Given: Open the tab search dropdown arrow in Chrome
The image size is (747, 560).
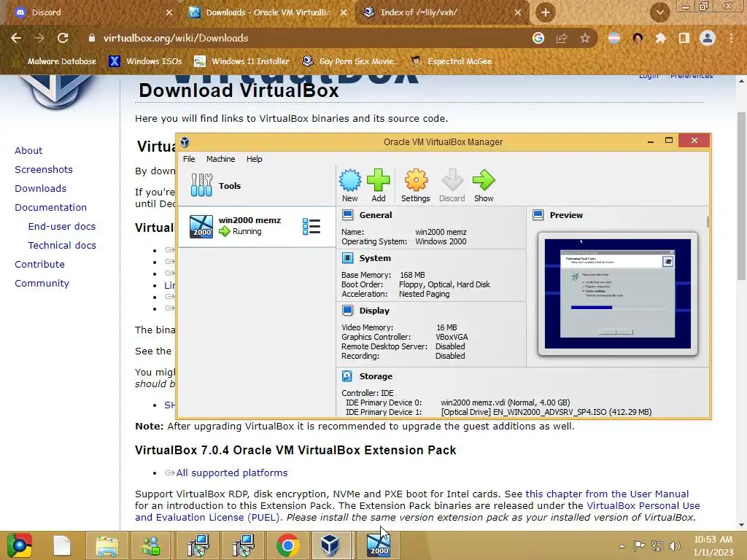Looking at the screenshot, I should 659,12.
